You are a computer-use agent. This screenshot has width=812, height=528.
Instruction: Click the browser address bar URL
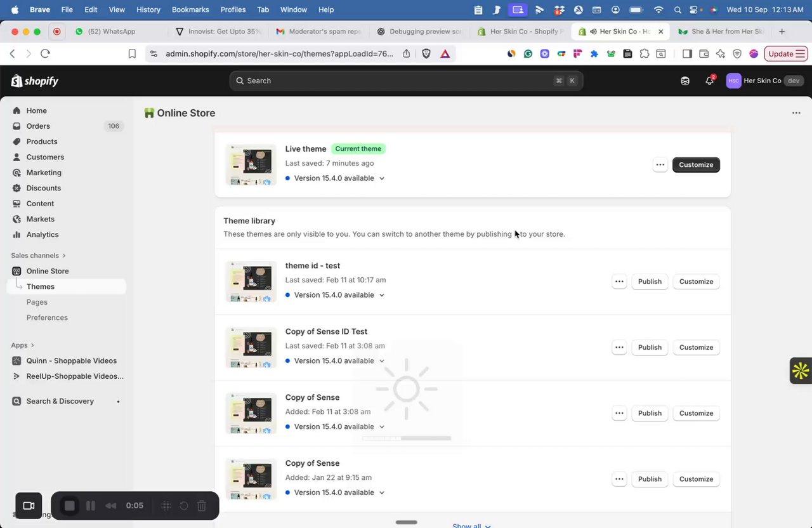(x=279, y=54)
